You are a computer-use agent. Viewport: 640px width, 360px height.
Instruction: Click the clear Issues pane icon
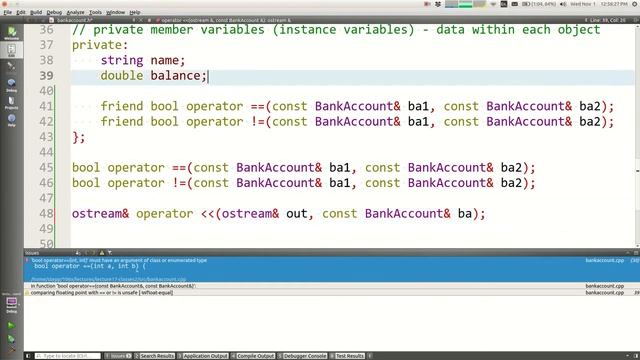point(78,253)
